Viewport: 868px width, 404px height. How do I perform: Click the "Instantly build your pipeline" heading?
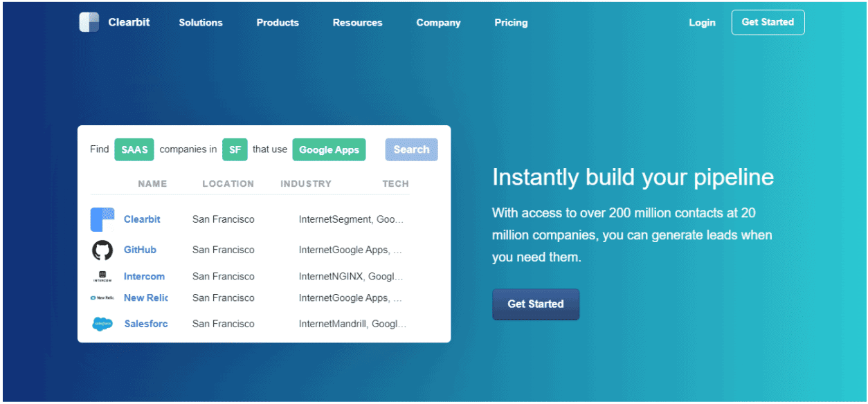click(633, 178)
